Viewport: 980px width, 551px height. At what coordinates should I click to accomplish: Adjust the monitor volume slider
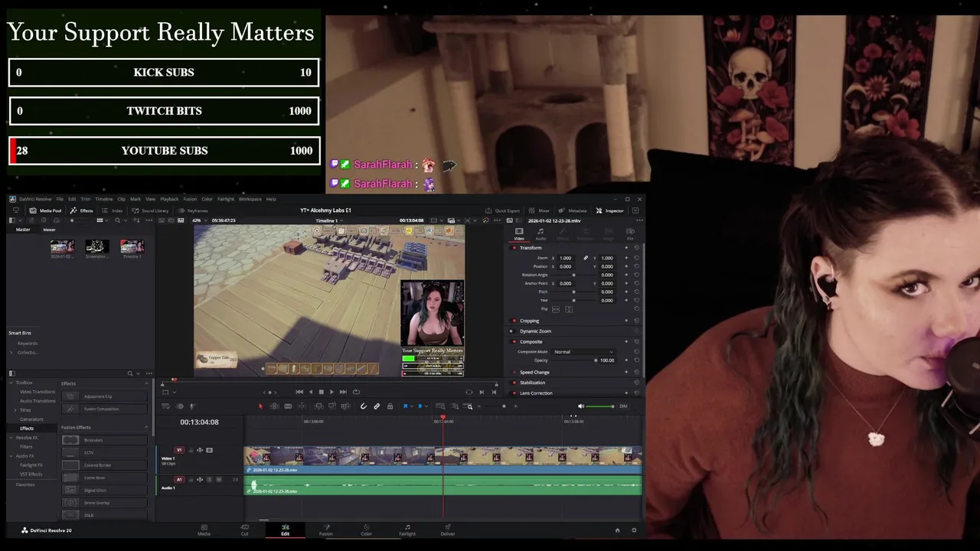click(x=600, y=406)
